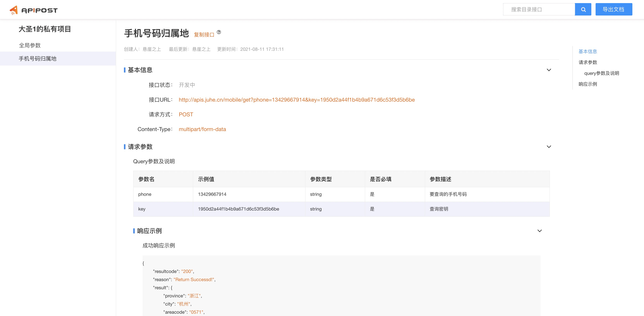
Task: Jump to 基本信息 in the outline
Action: coord(587,51)
